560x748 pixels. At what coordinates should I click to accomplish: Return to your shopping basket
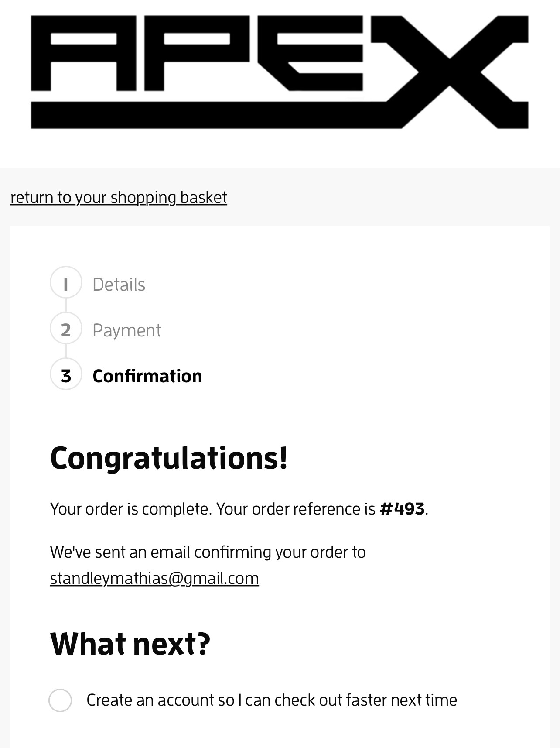pos(119,198)
